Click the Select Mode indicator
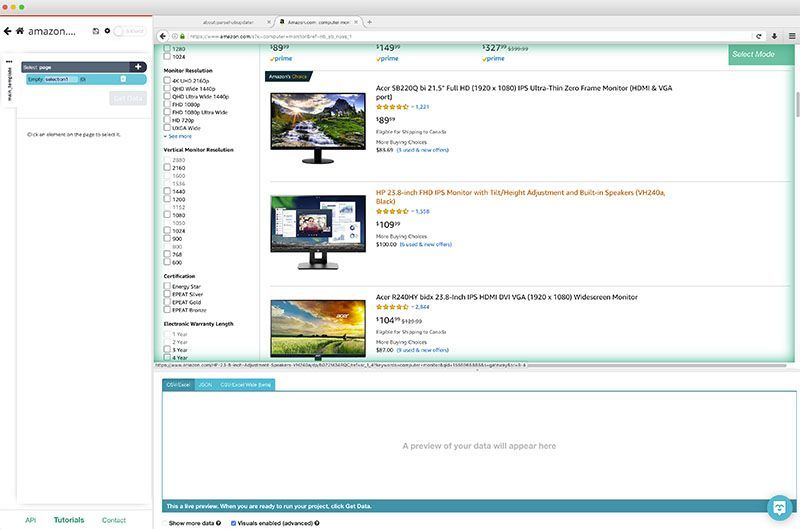800x529 pixels. (x=761, y=54)
